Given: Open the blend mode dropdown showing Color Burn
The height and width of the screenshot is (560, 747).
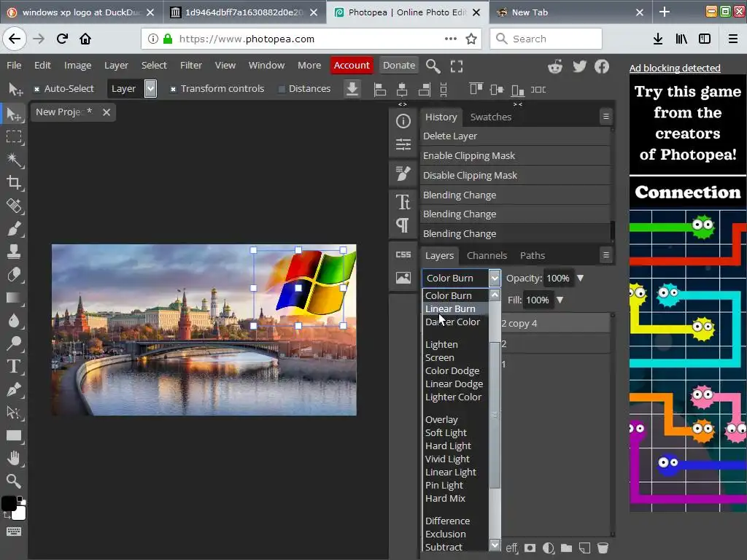Looking at the screenshot, I should [461, 278].
